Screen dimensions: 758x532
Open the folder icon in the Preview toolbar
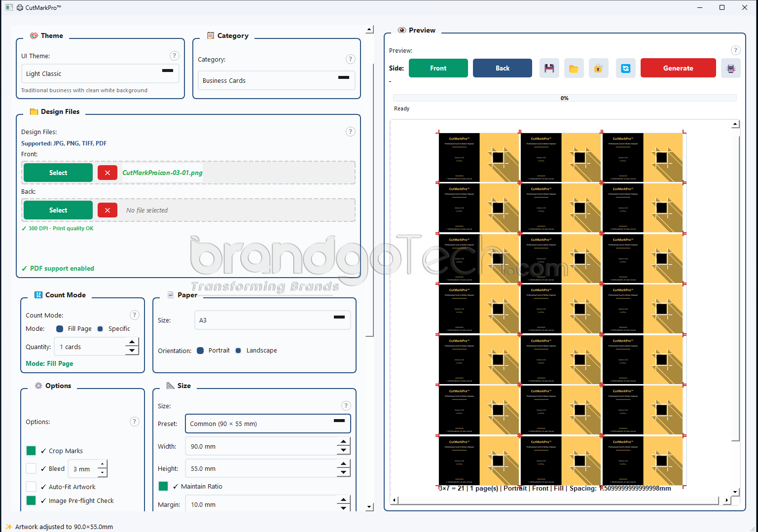click(574, 68)
